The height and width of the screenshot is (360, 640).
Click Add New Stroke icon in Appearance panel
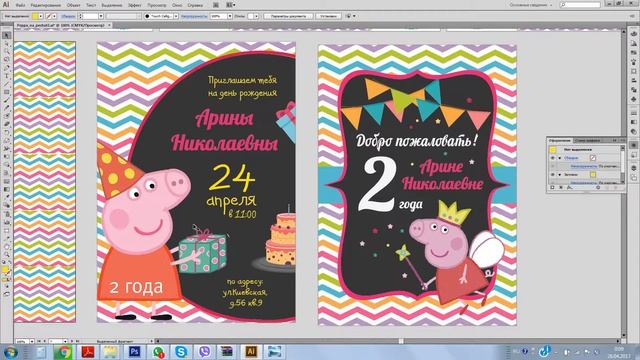tap(552, 188)
